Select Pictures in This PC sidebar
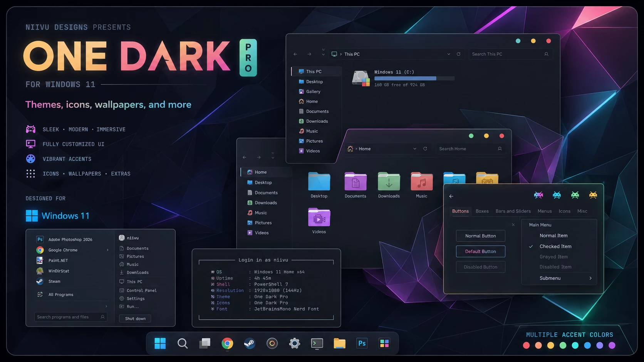Viewport: 644px width, 362px height. click(314, 141)
